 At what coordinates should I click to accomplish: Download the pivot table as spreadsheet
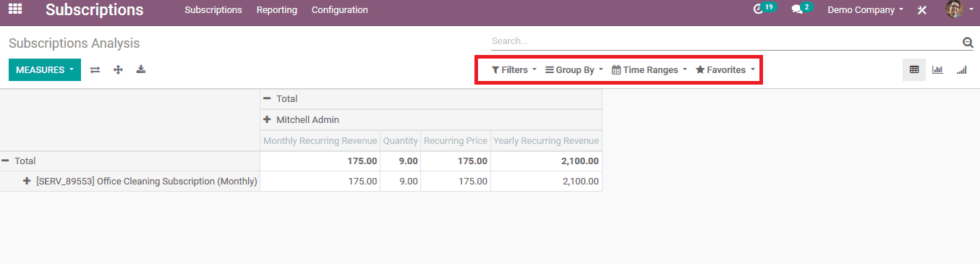click(x=141, y=69)
